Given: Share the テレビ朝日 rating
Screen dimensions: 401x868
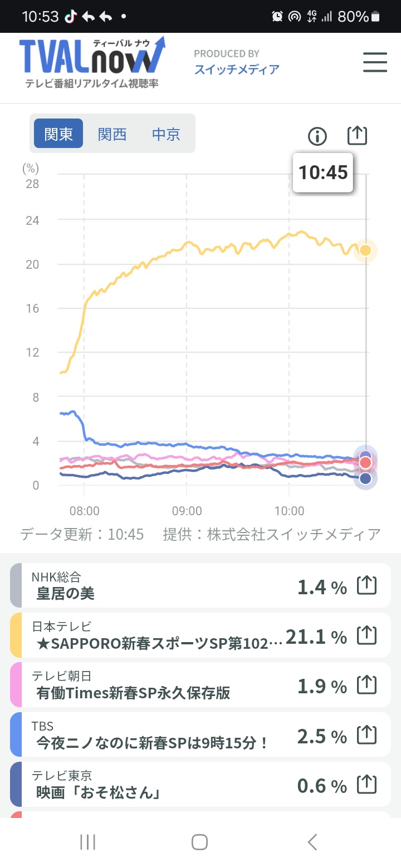Looking at the screenshot, I should pyautogui.click(x=366, y=685).
